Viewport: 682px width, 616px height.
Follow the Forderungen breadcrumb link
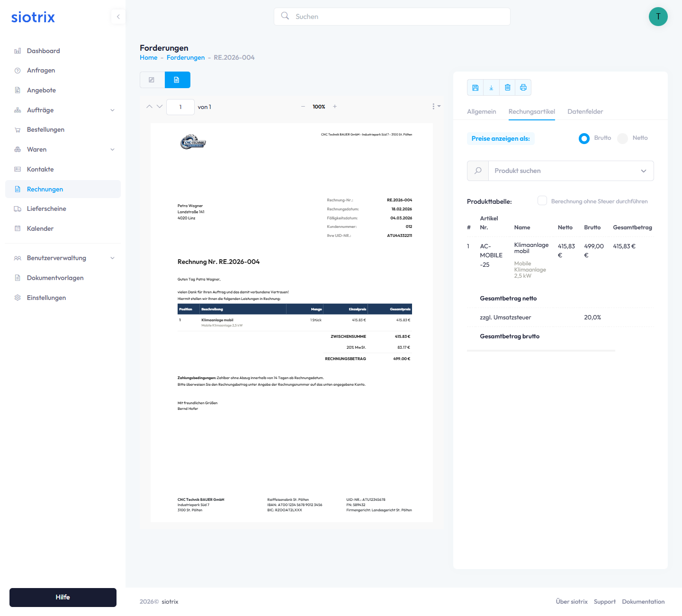tap(186, 58)
